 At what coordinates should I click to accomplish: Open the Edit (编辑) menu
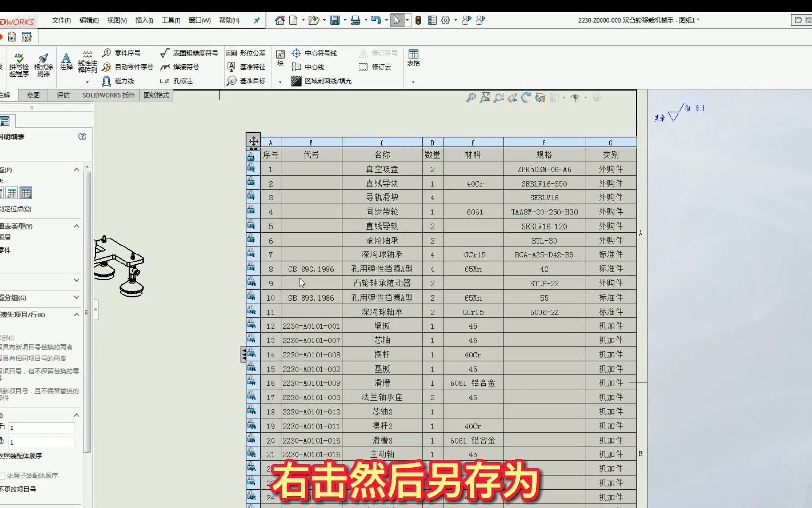pos(89,20)
